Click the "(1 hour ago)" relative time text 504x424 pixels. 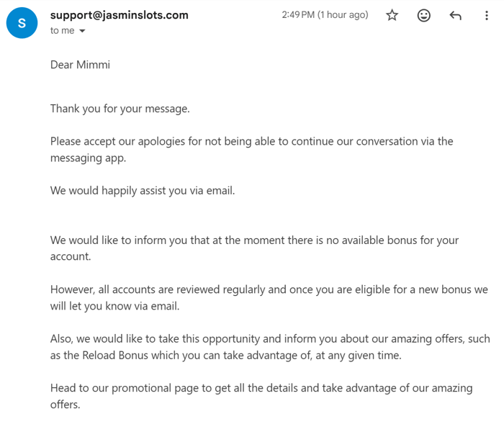pyautogui.click(x=343, y=15)
